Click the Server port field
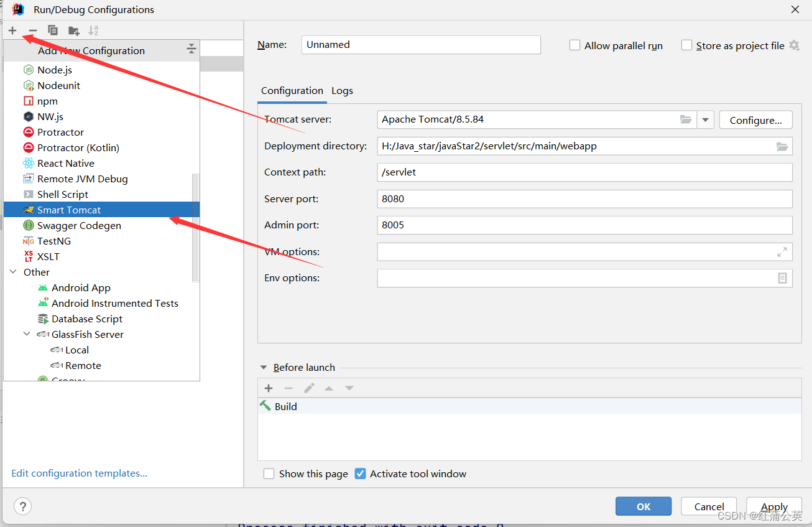The image size is (812, 527). (584, 199)
